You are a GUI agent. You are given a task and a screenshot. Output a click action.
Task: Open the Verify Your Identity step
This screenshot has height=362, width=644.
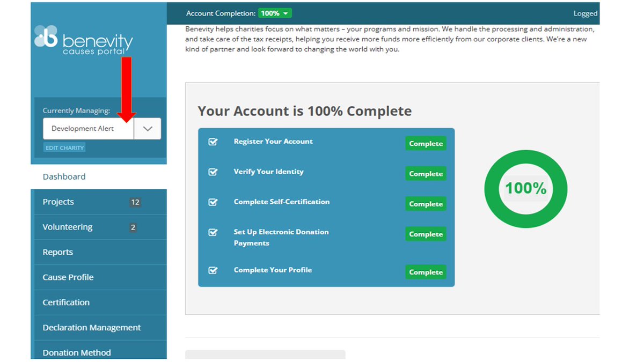click(x=269, y=172)
